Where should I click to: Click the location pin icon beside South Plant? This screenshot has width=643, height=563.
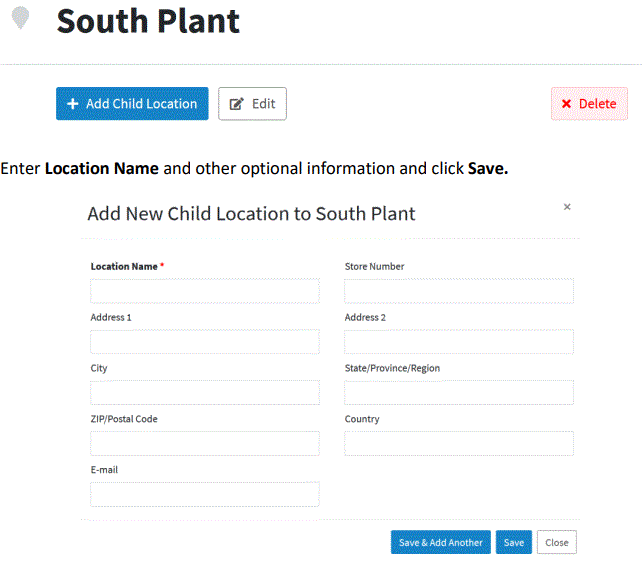[20, 18]
